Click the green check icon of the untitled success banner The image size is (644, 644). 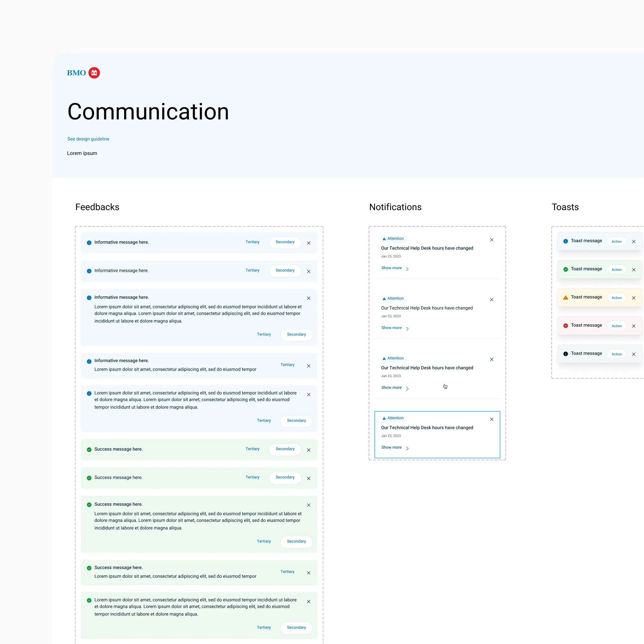pos(89,600)
